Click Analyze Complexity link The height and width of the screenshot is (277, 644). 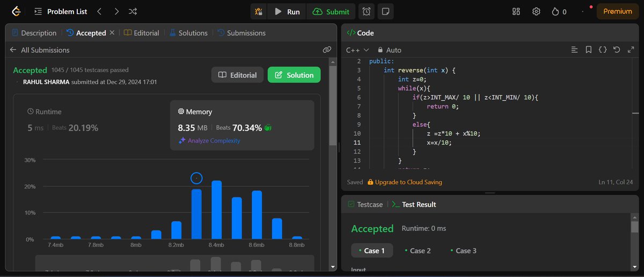click(209, 140)
